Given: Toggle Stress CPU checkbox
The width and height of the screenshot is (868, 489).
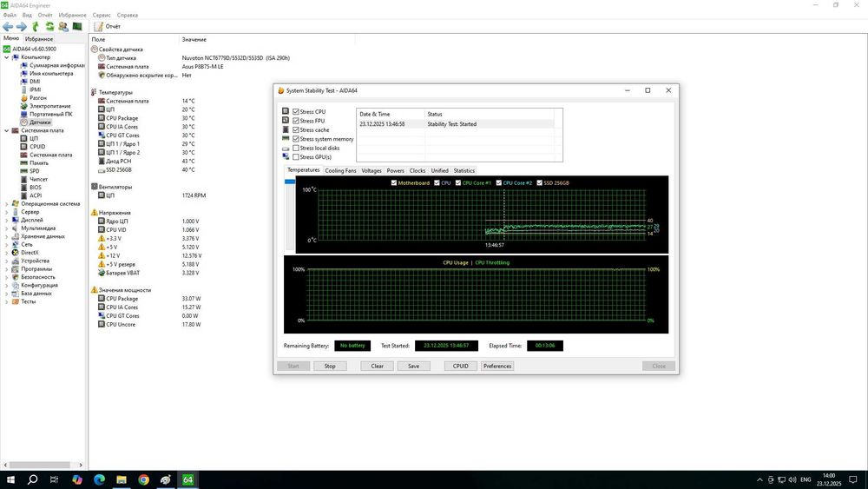Looking at the screenshot, I should click(296, 112).
